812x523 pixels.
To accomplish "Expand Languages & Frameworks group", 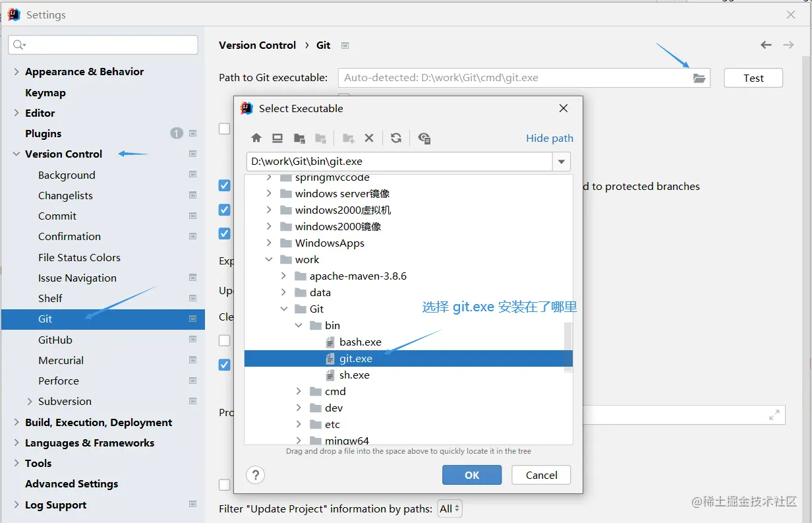I will point(16,443).
